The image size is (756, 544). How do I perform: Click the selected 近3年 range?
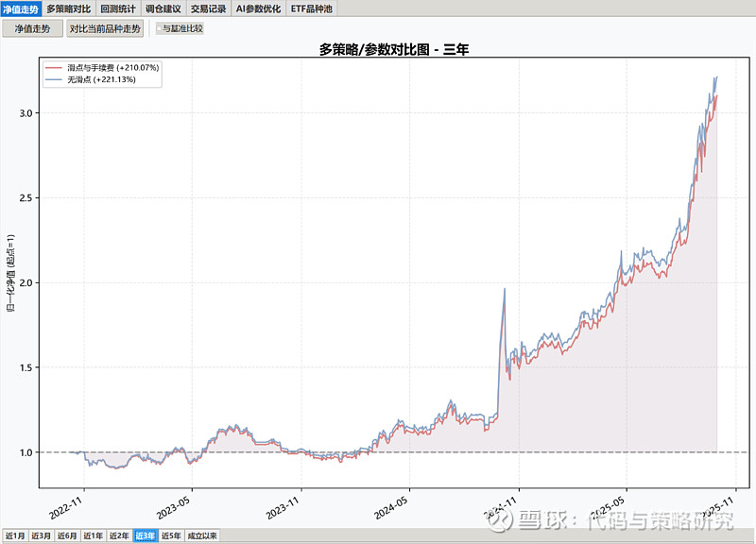point(145,535)
